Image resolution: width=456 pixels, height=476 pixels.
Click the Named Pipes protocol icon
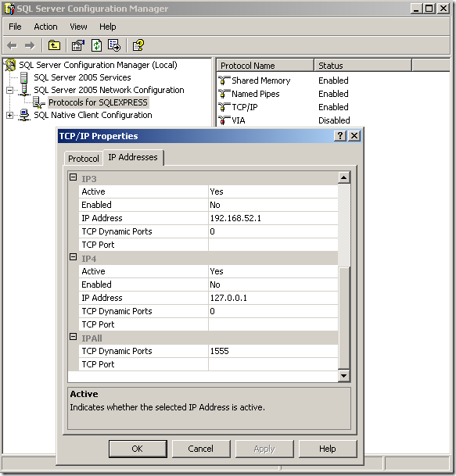click(x=224, y=94)
